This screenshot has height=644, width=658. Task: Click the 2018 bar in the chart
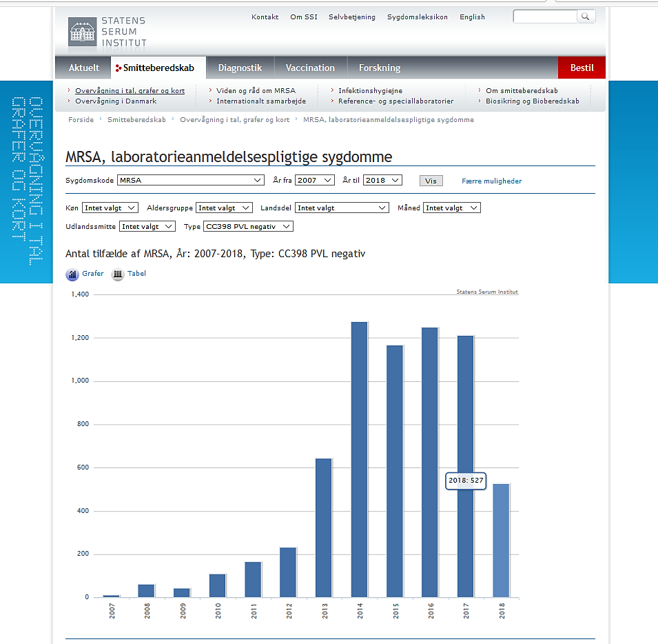click(x=501, y=541)
